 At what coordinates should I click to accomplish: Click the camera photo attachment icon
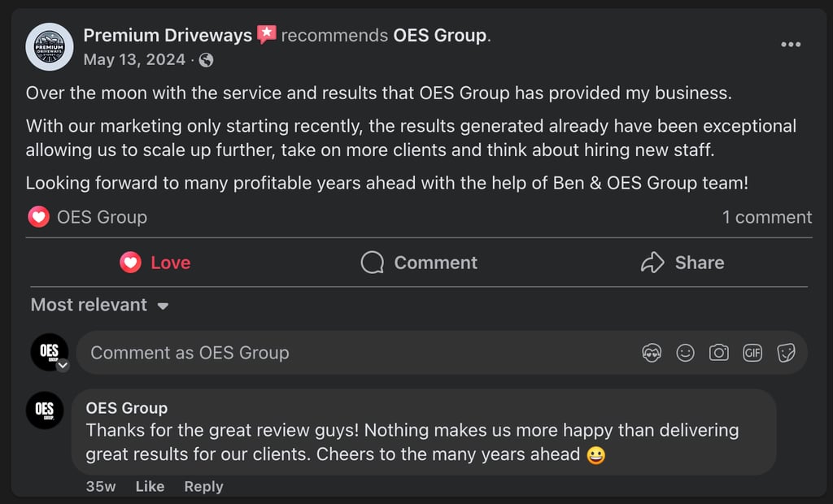(719, 353)
